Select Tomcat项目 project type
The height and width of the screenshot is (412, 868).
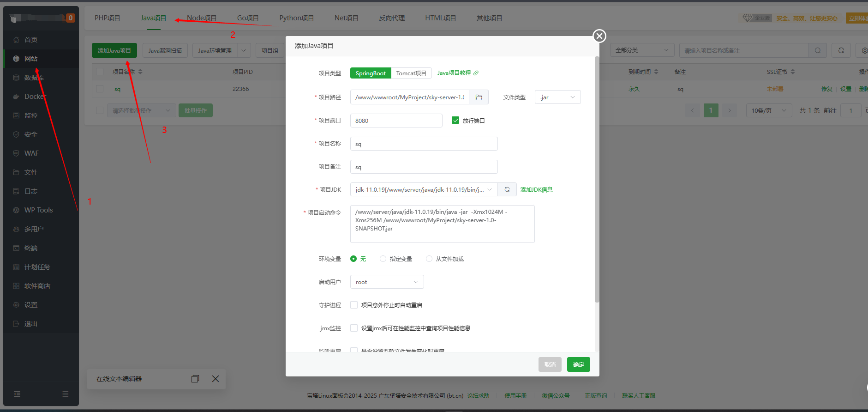click(x=411, y=73)
